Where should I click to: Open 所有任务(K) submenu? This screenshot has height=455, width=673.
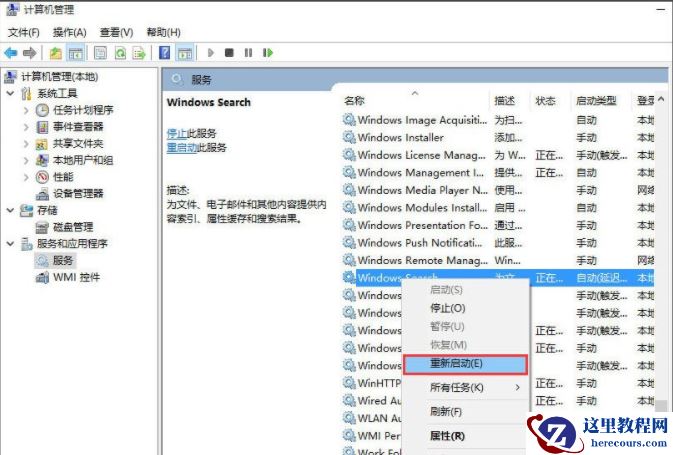465,388
